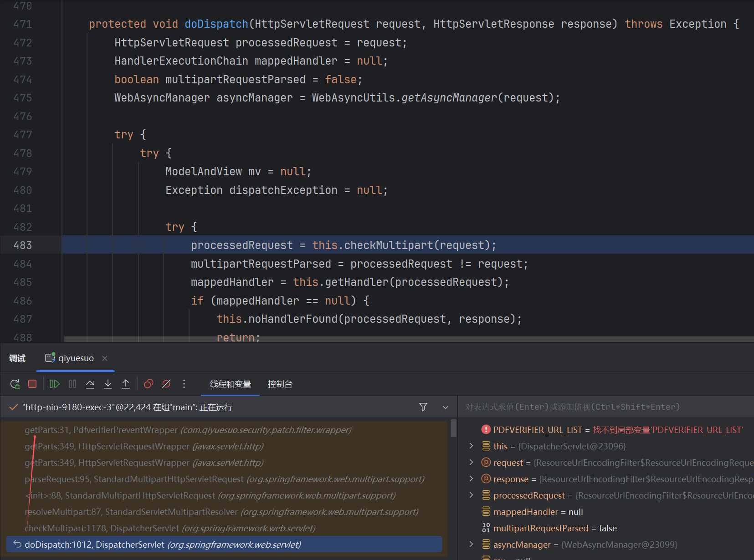The image size is (754, 560).
Task: Toggle Mute Breakpoints
Action: 166,384
